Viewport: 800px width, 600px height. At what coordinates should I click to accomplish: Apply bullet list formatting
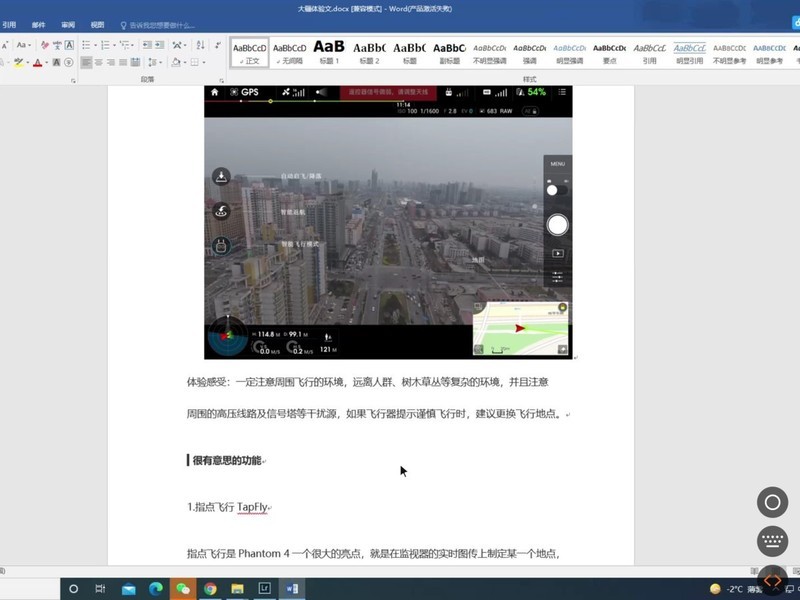pos(84,45)
